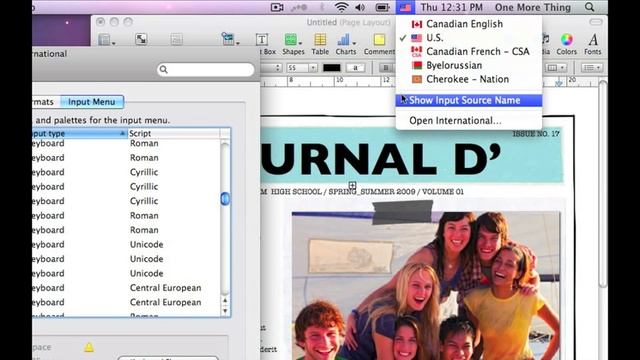Switch to the Input Menu tab
640x360 pixels.
[x=91, y=102]
